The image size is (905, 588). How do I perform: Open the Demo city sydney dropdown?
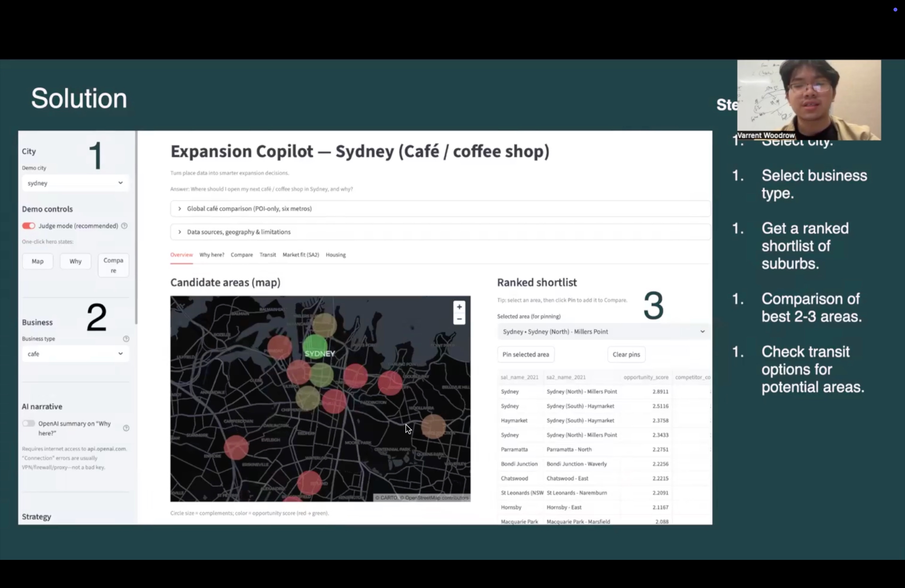(75, 183)
